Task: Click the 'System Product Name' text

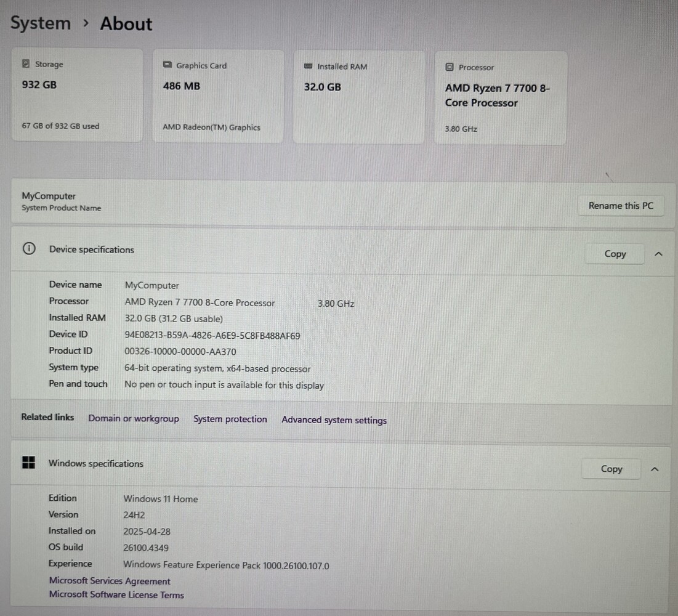Action: click(x=62, y=208)
